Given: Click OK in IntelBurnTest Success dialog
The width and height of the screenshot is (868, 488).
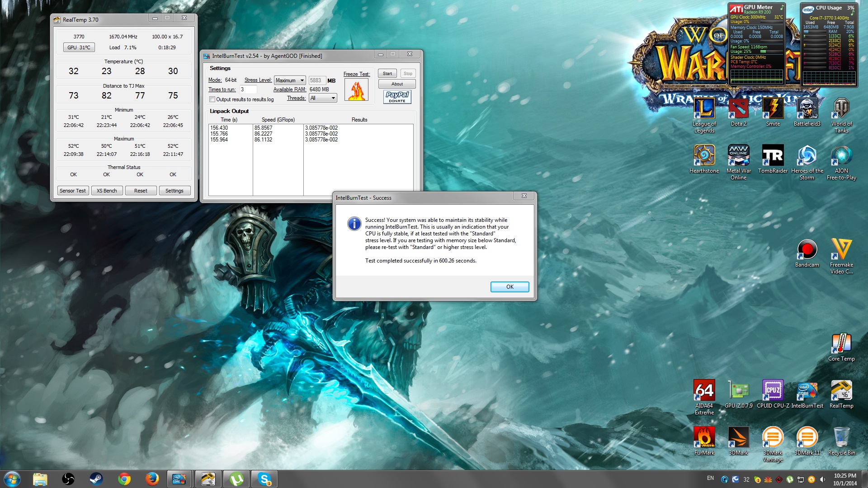Looking at the screenshot, I should coord(509,287).
